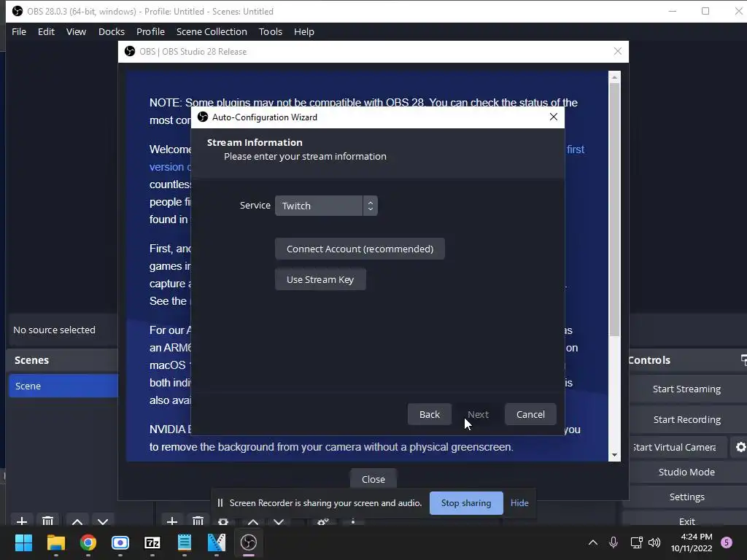The image size is (747, 560).
Task: Open the Scene Collection menu
Action: click(212, 32)
